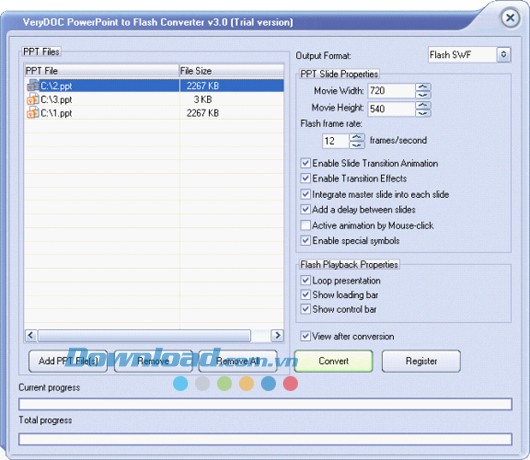Click the frame rate input field
This screenshot has height=460, width=530.
pos(336,141)
